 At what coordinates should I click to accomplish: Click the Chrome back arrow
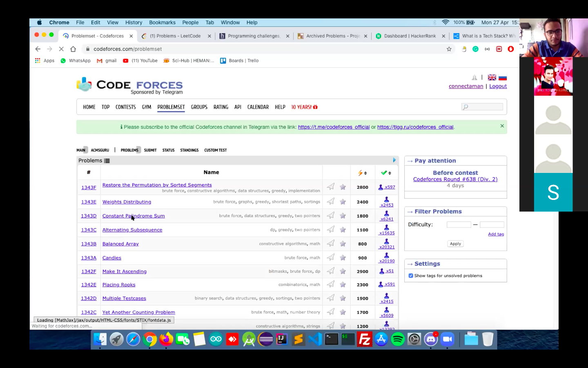pos(38,49)
